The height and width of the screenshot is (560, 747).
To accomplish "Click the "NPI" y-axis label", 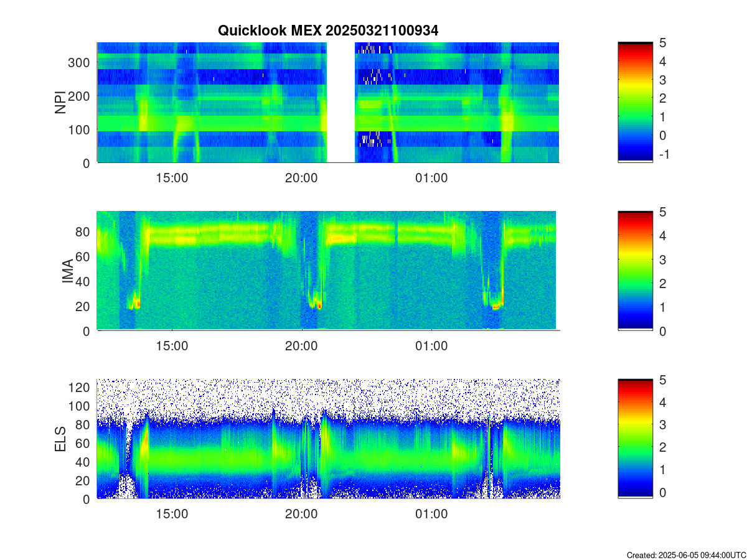I will (x=60, y=103).
